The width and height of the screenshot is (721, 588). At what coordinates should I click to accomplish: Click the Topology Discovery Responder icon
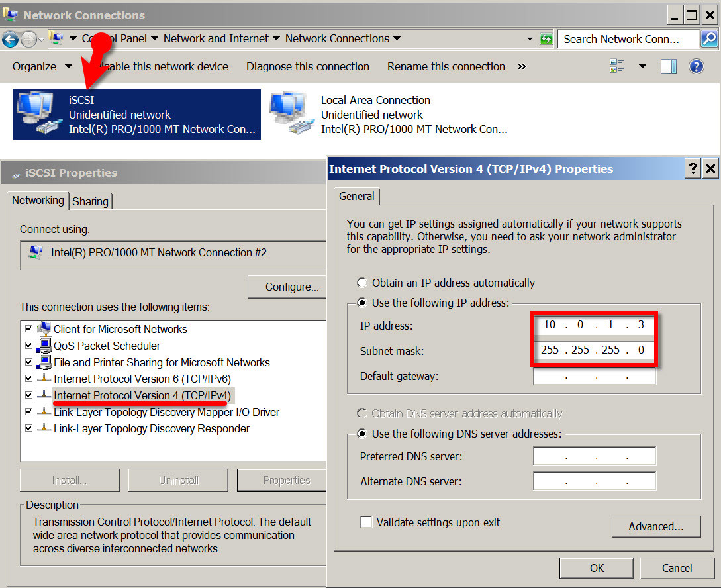click(44, 428)
